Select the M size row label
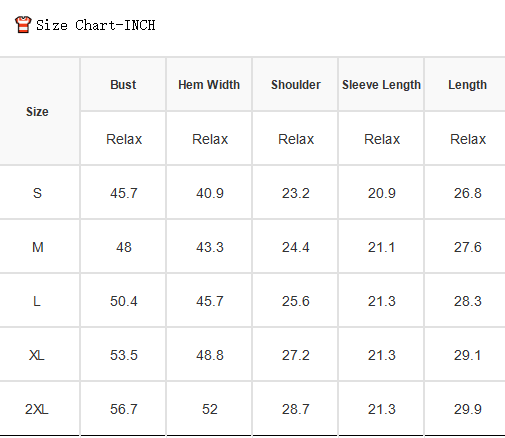Image resolution: width=505 pixels, height=438 pixels. point(38,247)
